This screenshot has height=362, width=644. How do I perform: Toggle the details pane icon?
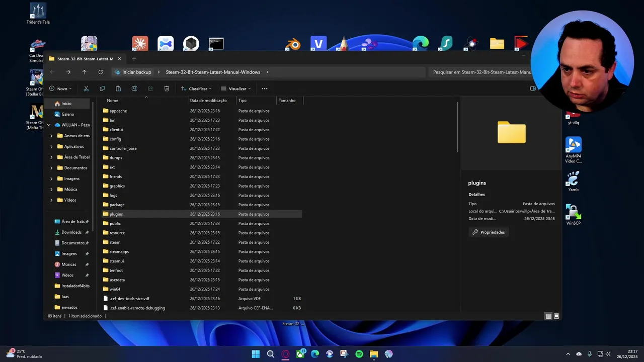coord(533,88)
